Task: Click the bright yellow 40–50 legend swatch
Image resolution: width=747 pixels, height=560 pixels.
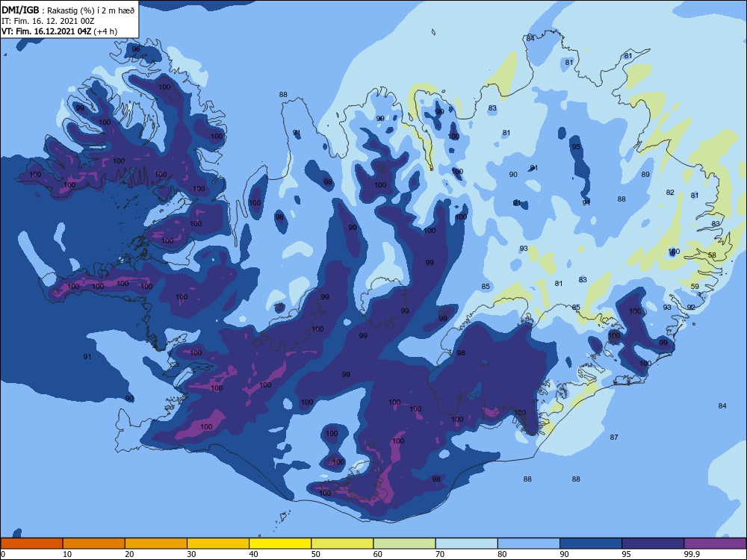Action: (280, 544)
